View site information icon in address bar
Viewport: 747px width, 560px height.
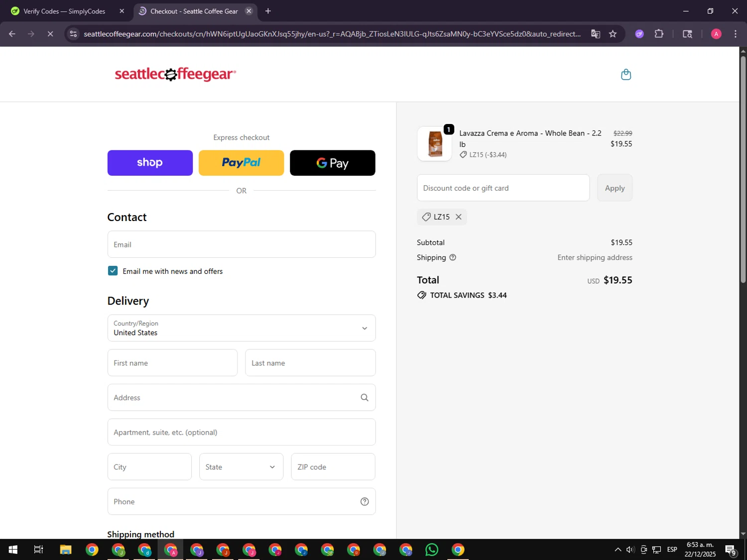(73, 34)
